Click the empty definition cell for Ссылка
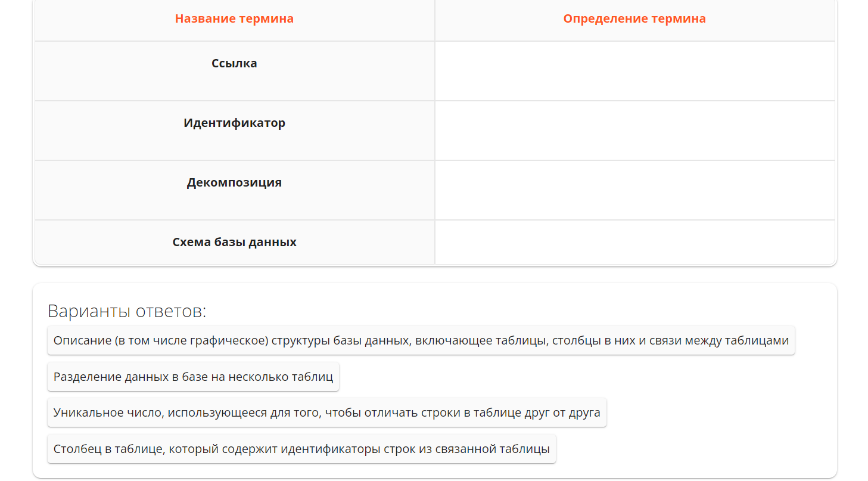The image size is (868, 481). coord(634,71)
